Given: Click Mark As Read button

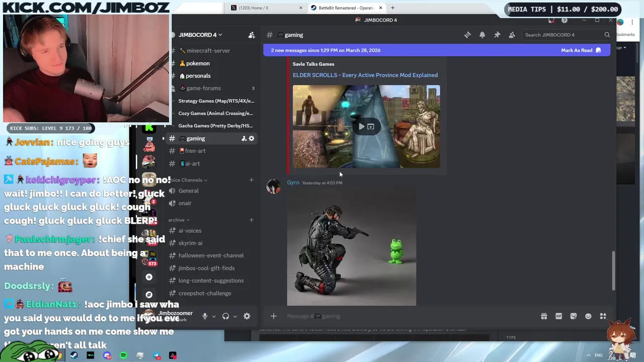Looking at the screenshot, I should (x=581, y=50).
